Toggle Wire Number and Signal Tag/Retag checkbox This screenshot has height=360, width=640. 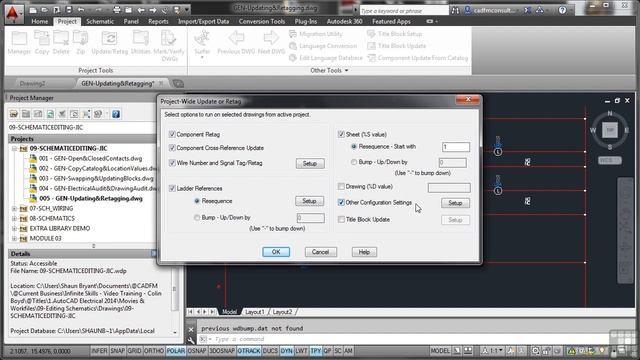coord(172,163)
